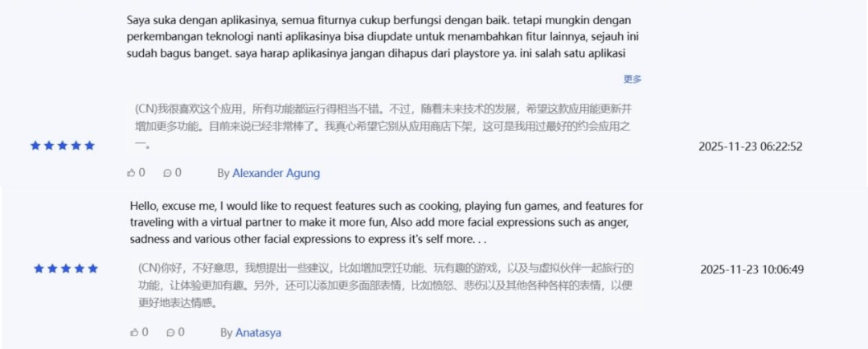Click fifth star of Alexander Agung's rating
The image size is (868, 349).
[x=89, y=146]
